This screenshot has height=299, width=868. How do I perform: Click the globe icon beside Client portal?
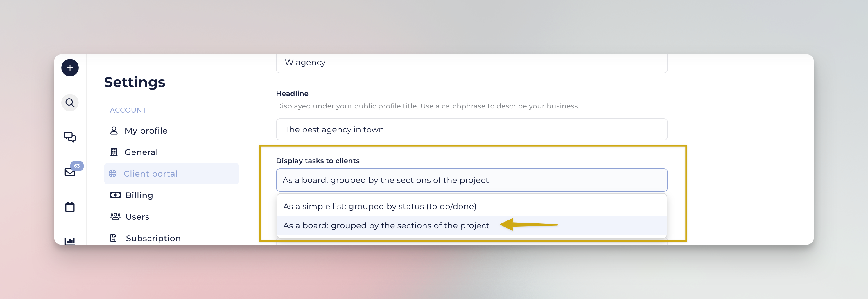click(112, 173)
